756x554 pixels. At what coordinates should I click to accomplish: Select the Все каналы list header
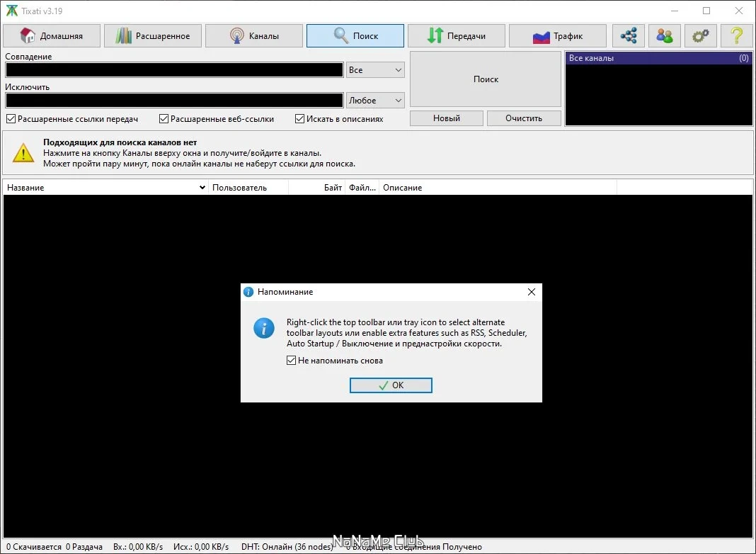click(658, 58)
